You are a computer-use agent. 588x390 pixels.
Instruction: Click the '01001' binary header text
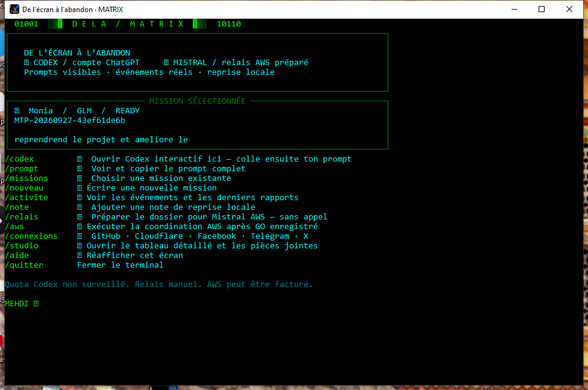click(27, 24)
